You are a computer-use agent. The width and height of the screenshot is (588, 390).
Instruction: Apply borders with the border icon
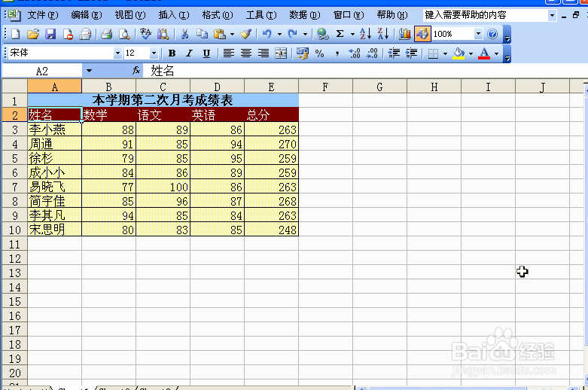click(x=433, y=53)
